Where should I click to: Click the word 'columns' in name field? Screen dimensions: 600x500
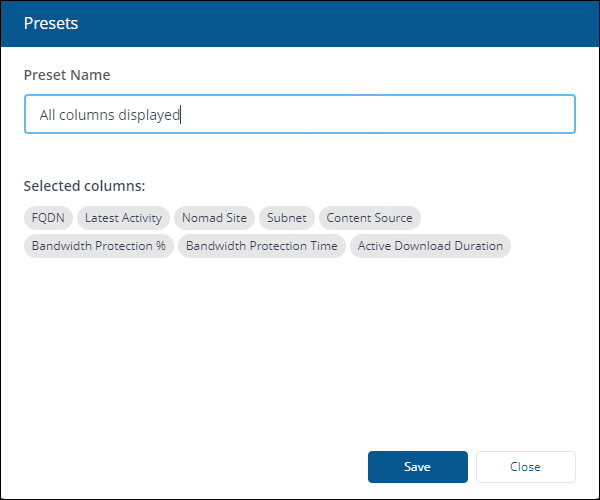pyautogui.click(x=87, y=115)
